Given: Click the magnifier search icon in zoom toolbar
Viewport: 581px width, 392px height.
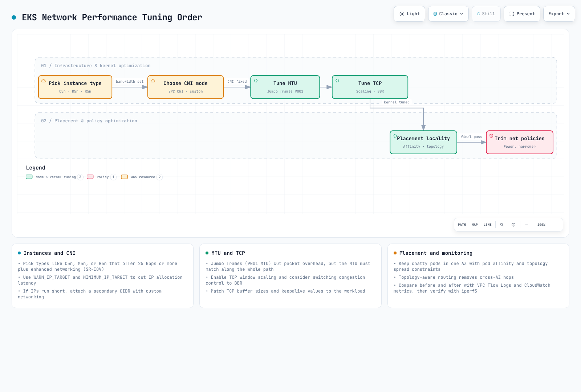Looking at the screenshot, I should (502, 225).
